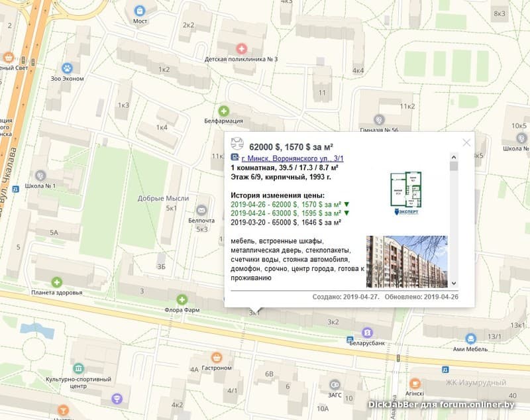Close the listing popup

pyautogui.click(x=466, y=142)
